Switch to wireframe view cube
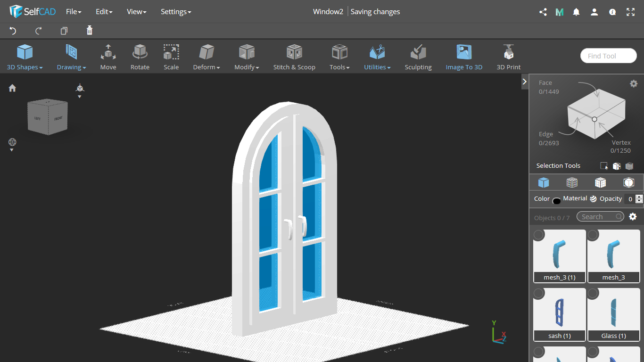 [572, 182]
